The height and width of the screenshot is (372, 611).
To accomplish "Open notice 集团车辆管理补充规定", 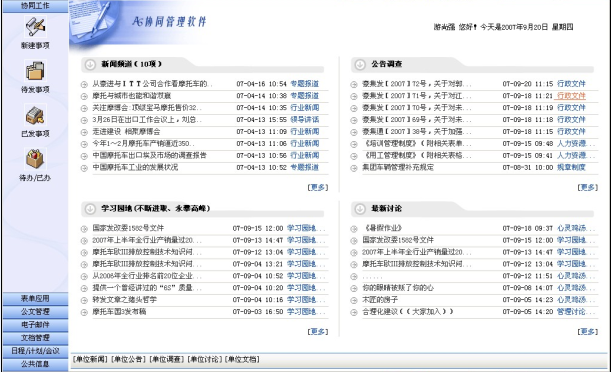I will [x=398, y=167].
